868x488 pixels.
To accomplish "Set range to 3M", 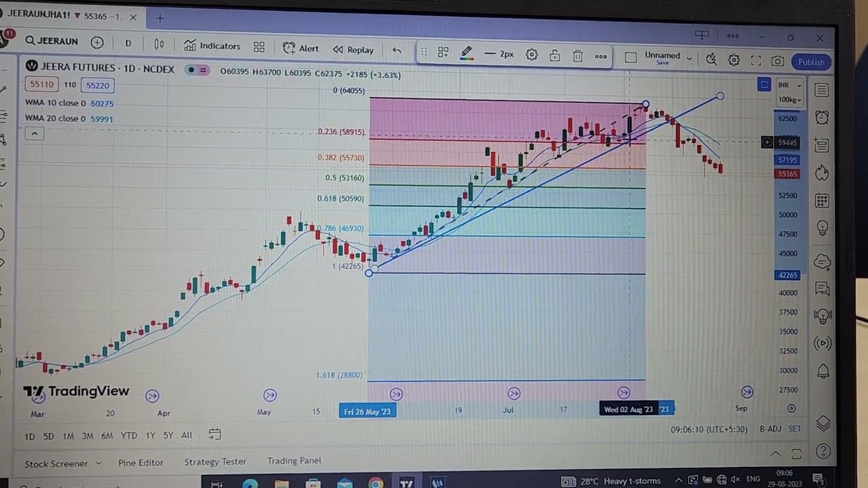I will tap(87, 436).
